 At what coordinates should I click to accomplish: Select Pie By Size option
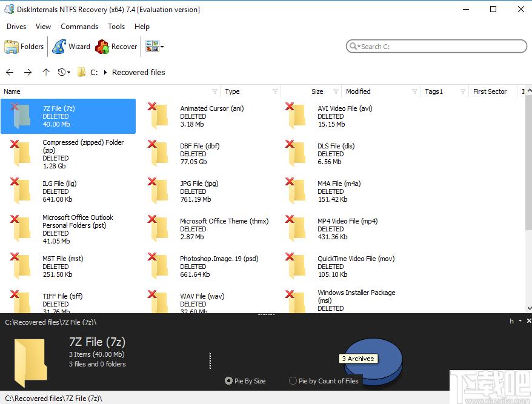pos(245,381)
